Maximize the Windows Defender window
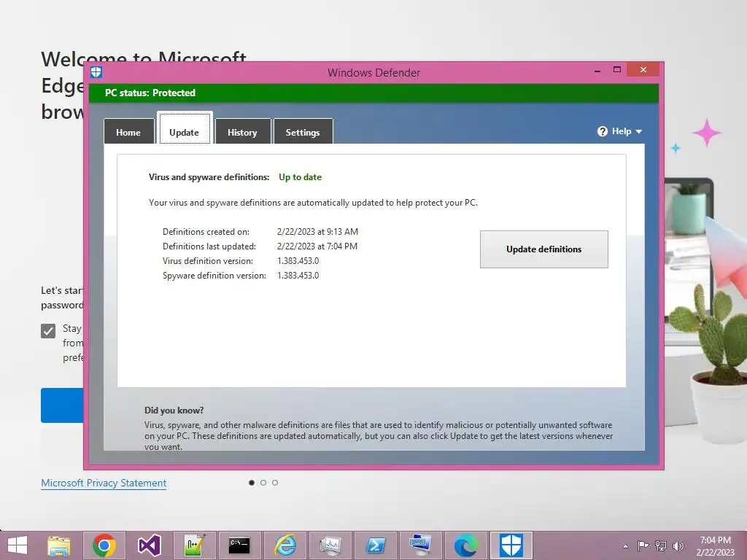Screen dimensions: 747x560 (x=617, y=69)
